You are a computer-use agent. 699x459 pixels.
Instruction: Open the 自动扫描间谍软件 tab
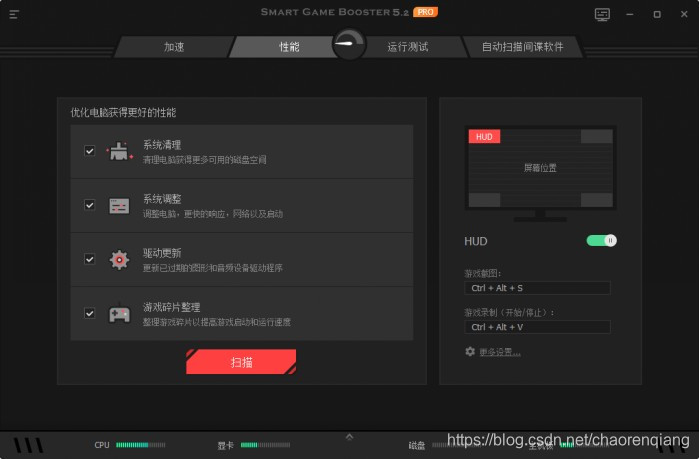(522, 47)
